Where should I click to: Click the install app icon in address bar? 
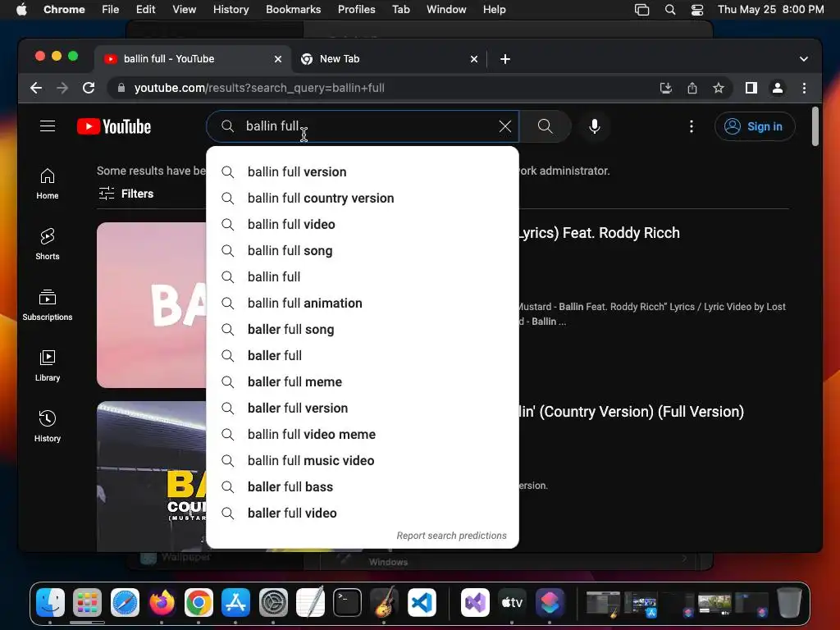(x=666, y=88)
